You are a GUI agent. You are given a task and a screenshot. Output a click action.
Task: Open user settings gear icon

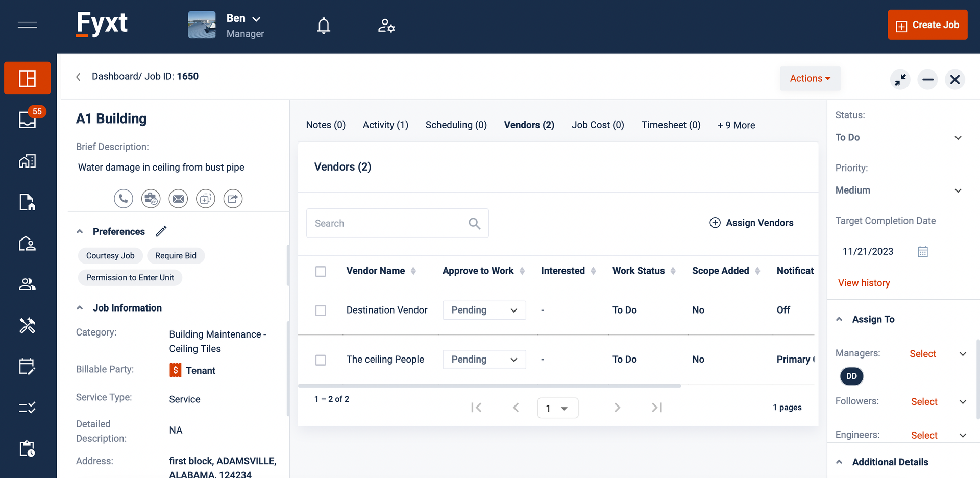(386, 26)
